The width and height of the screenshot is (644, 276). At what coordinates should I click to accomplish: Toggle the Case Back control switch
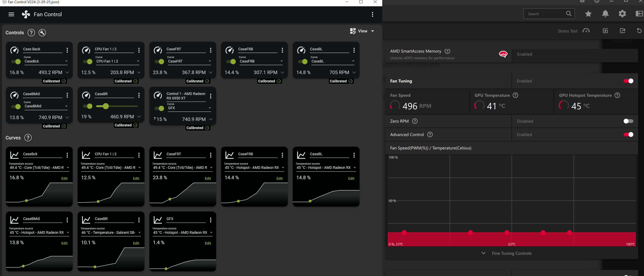pos(16,61)
